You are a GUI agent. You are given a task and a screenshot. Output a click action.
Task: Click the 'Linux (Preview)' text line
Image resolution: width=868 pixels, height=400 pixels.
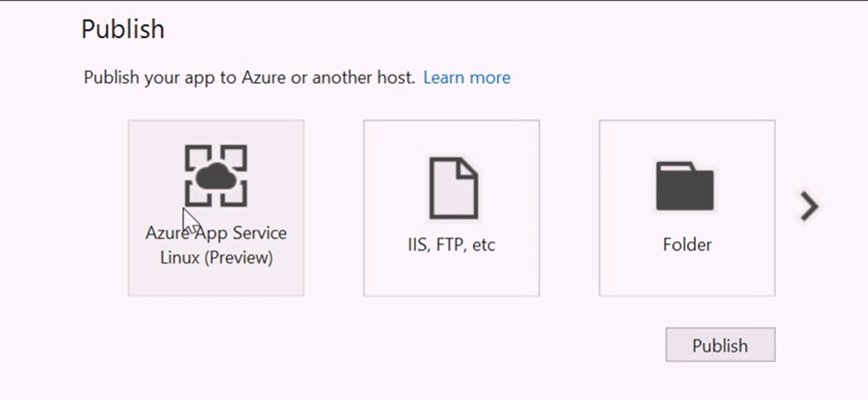216,257
